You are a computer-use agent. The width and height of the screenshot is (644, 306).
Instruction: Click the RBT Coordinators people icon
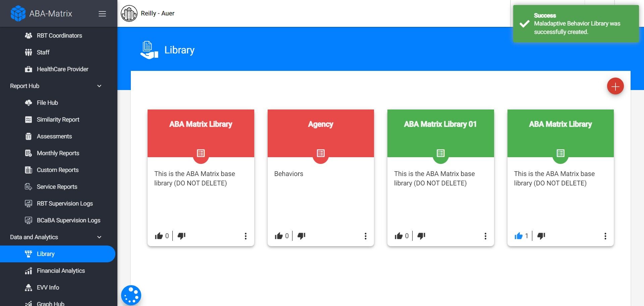[29, 36]
